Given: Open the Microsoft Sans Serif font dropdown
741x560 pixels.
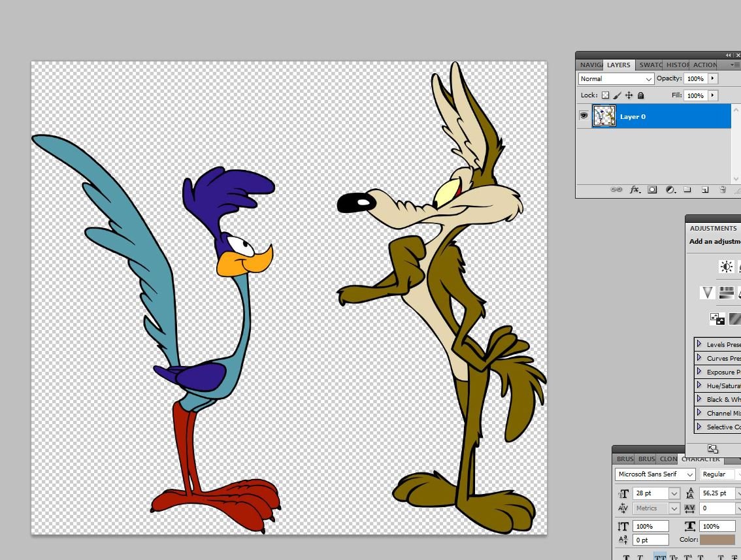Looking at the screenshot, I should (x=655, y=474).
